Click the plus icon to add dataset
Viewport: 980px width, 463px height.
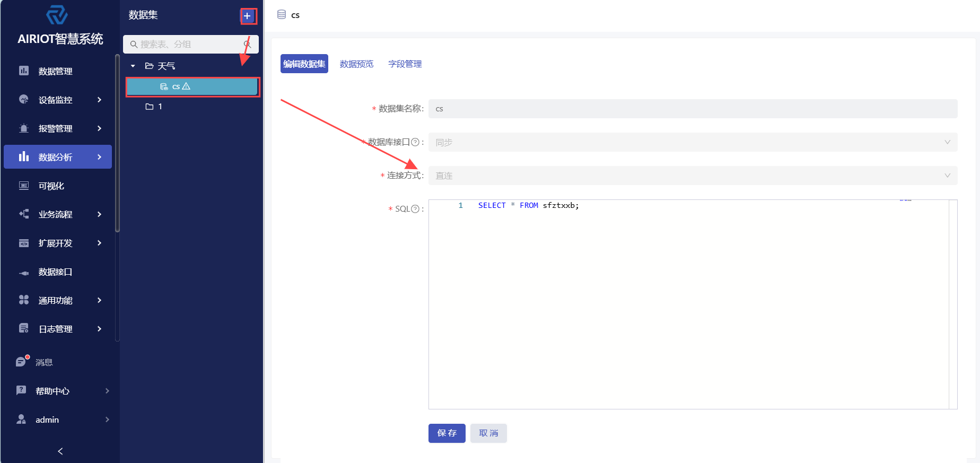tap(247, 16)
